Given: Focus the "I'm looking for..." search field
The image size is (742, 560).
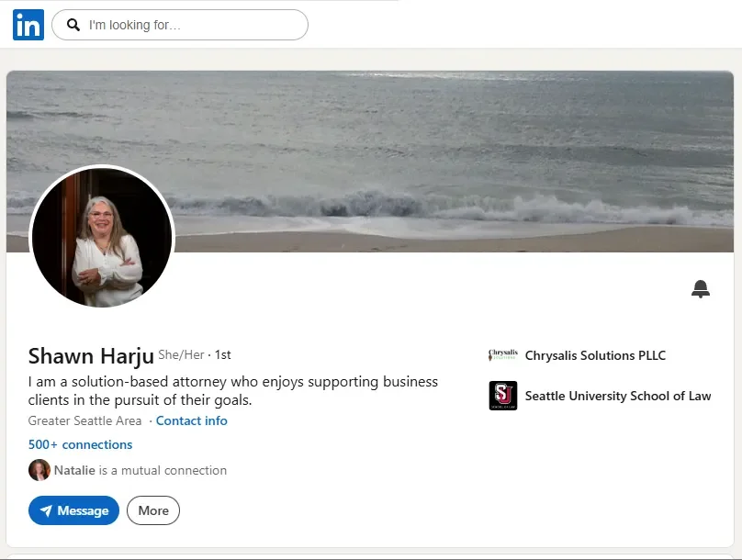Looking at the screenshot, I should tap(180, 25).
